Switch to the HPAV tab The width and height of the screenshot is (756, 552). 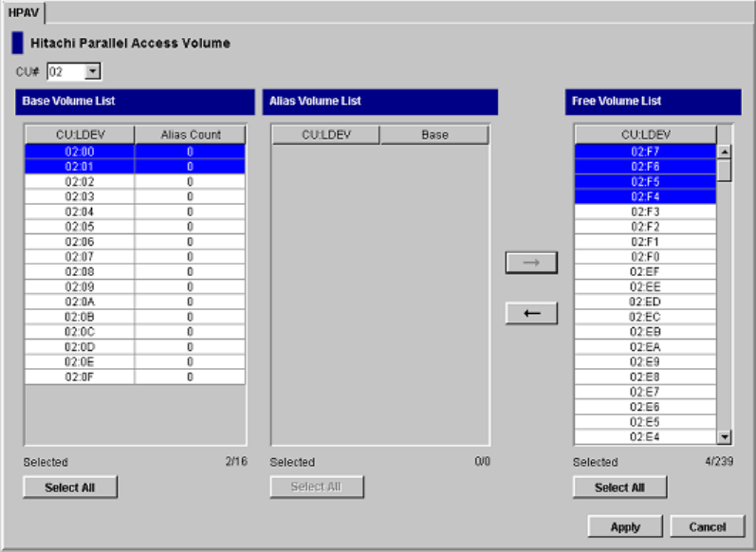pyautogui.click(x=23, y=11)
